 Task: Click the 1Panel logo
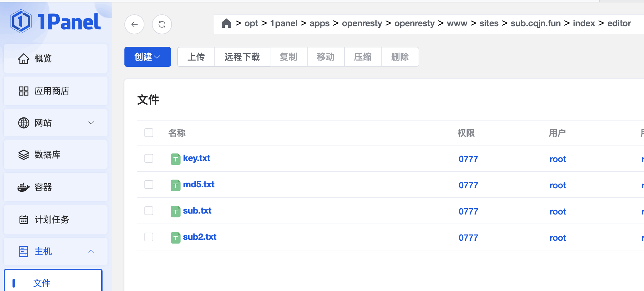56,22
